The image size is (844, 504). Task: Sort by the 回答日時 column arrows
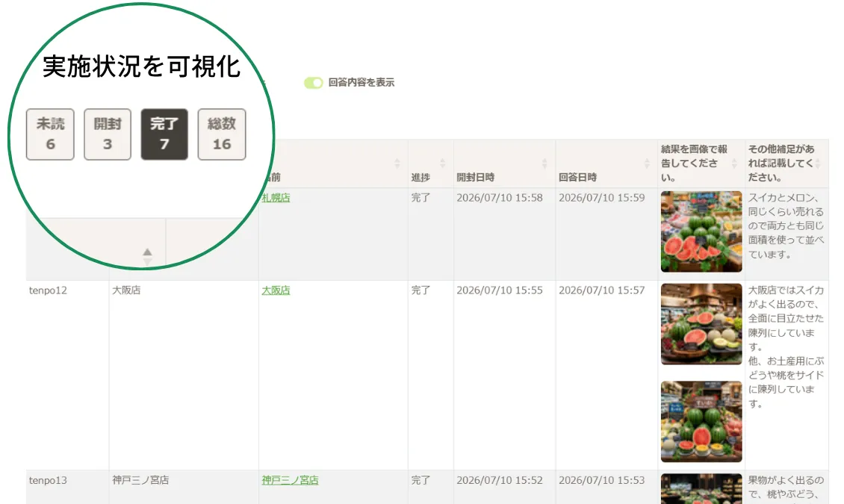[x=647, y=164]
